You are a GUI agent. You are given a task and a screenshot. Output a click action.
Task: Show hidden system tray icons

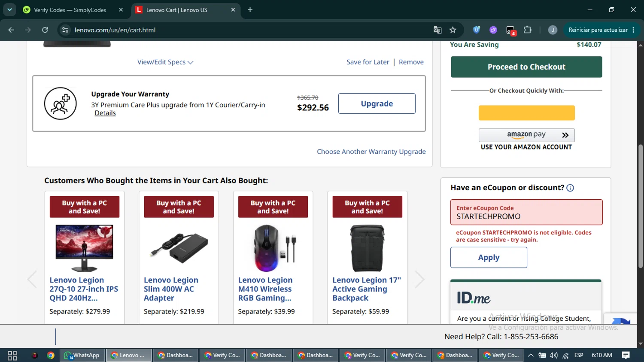(531, 356)
